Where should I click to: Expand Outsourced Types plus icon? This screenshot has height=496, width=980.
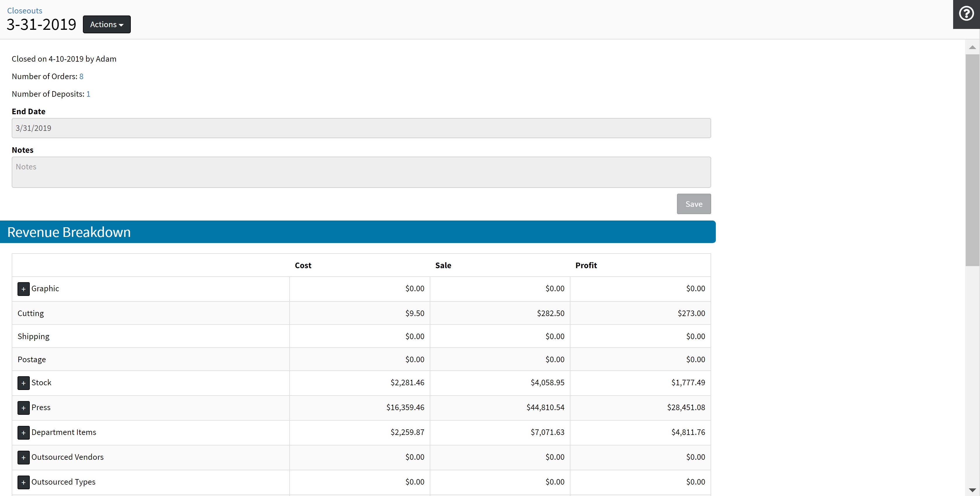pos(23,482)
